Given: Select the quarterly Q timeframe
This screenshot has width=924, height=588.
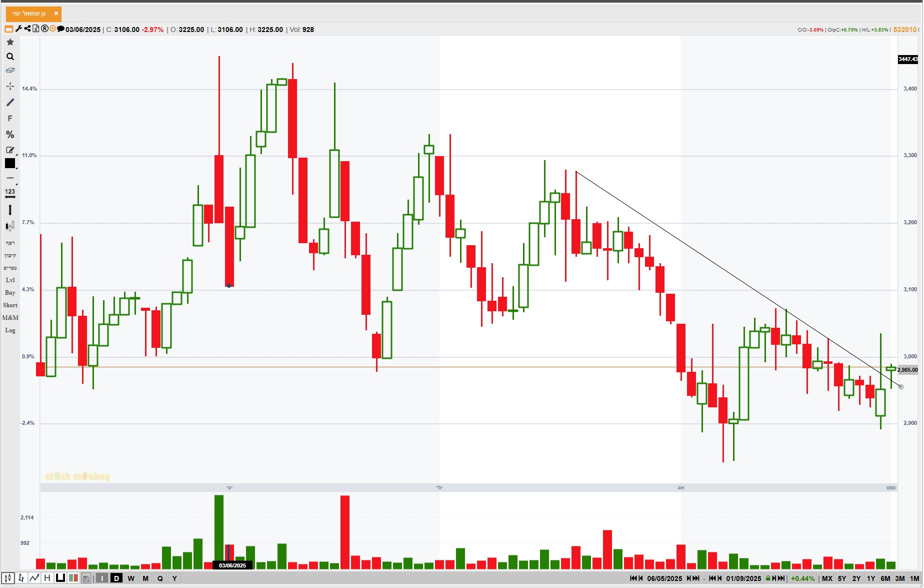Looking at the screenshot, I should (160, 578).
